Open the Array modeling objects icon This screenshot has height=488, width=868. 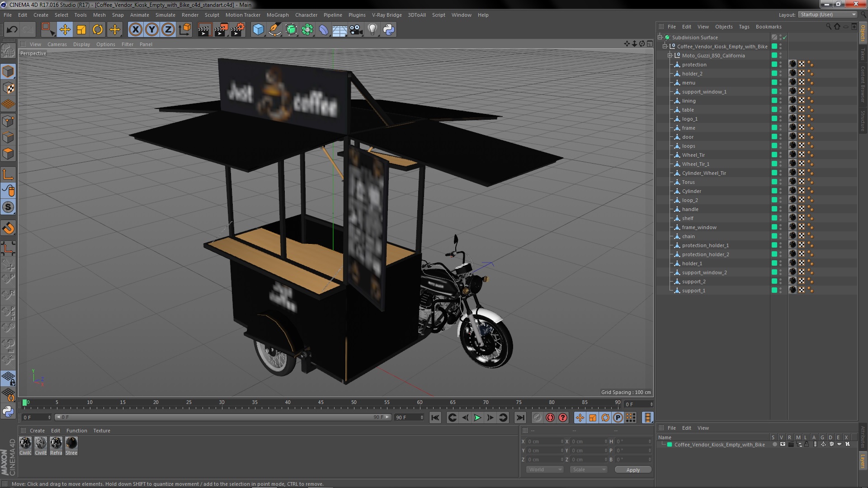(x=307, y=30)
